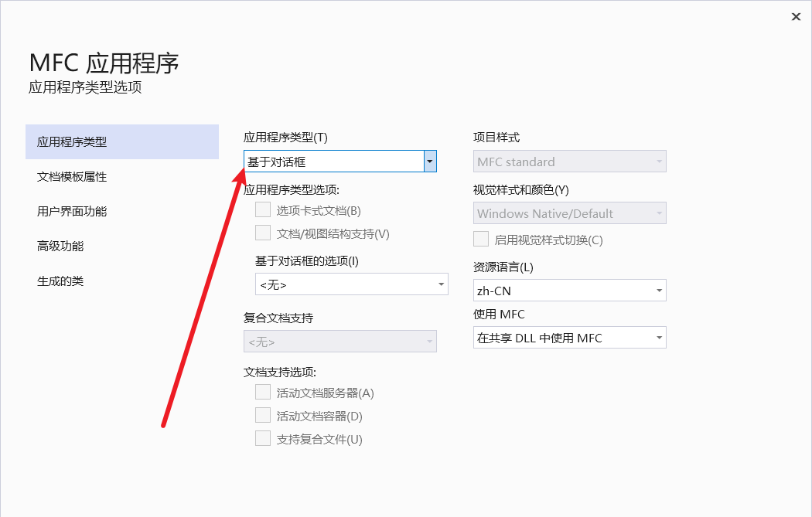Open 视觉样式和颜色 Windows Native/Default dropdown
The width and height of the screenshot is (812, 517).
[x=659, y=213]
